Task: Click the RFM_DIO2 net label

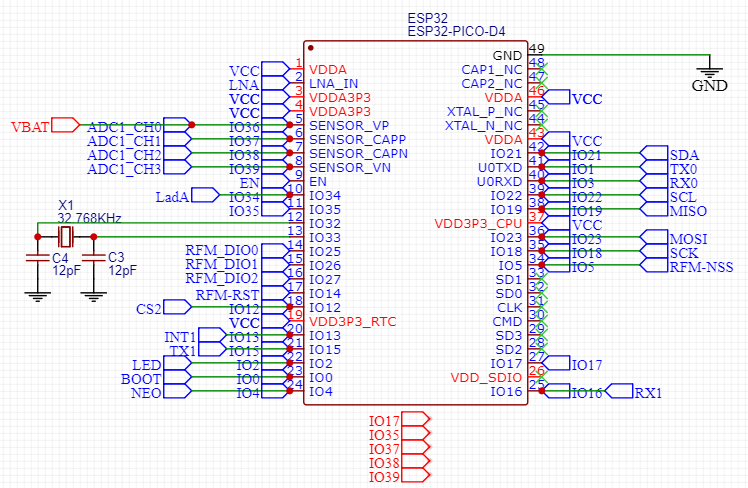Action: click(x=222, y=278)
